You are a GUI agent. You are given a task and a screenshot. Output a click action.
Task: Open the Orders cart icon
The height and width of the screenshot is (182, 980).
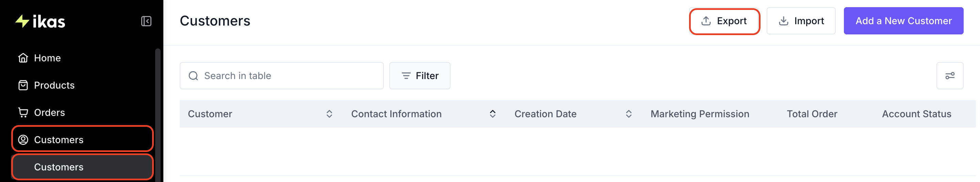[x=23, y=113]
